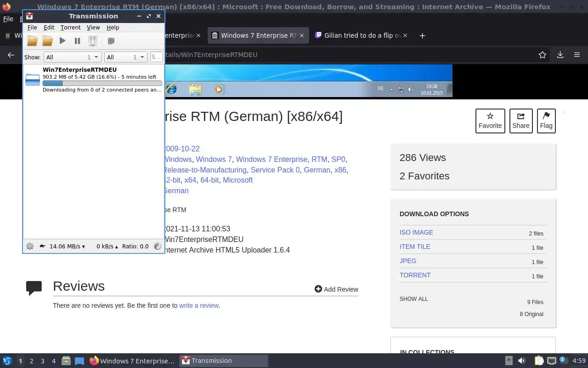Switch to Windows 7 Enterprise RTM Firefox tab
588x368 pixels.
point(258,35)
